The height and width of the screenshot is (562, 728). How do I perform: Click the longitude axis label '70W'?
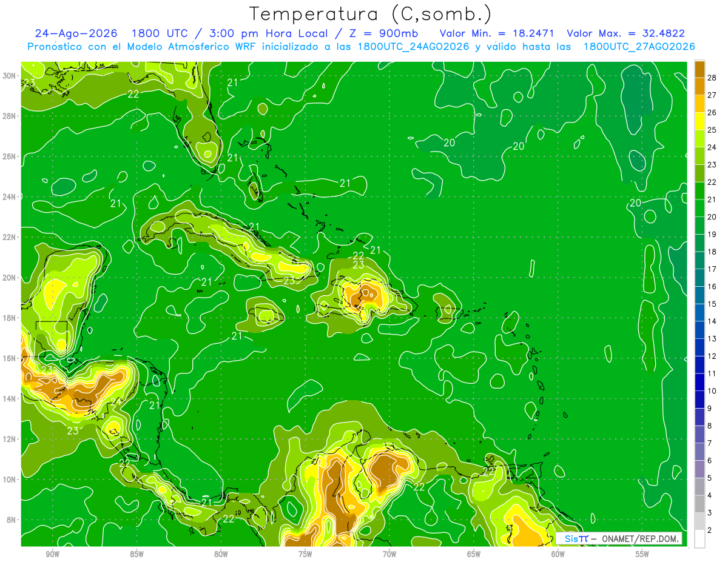[389, 554]
